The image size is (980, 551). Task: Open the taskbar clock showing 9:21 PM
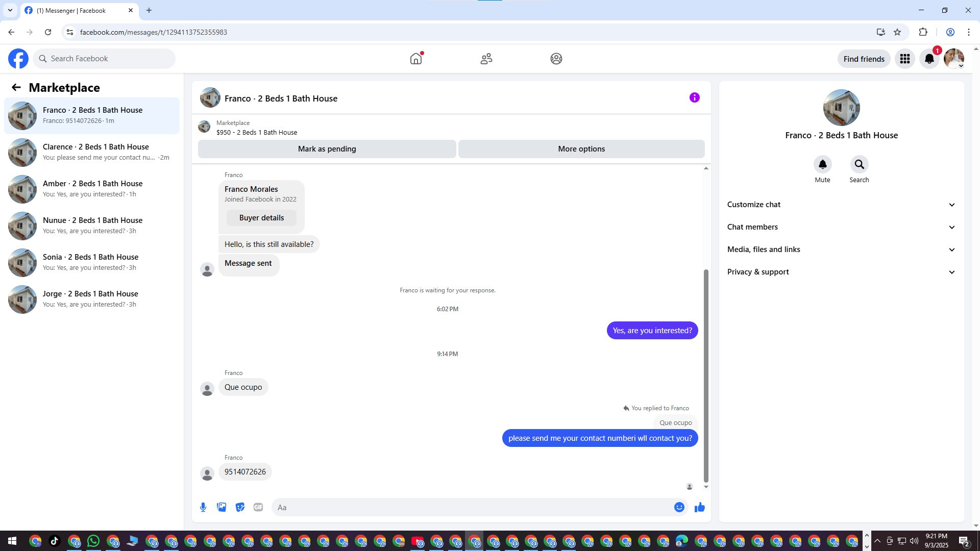937,541
